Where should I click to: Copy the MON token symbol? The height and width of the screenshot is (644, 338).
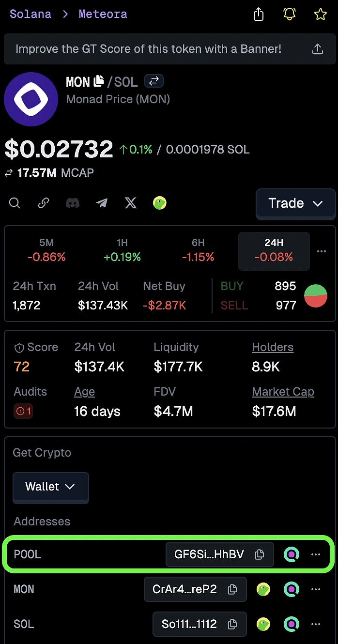[99, 81]
